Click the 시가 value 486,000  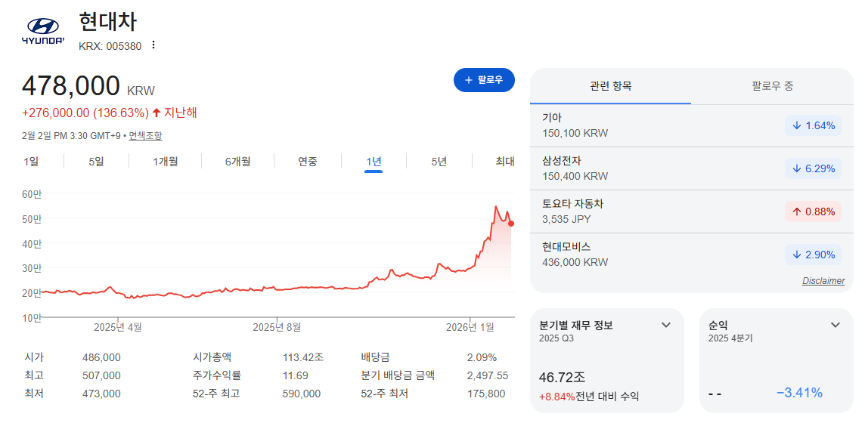[101, 357]
